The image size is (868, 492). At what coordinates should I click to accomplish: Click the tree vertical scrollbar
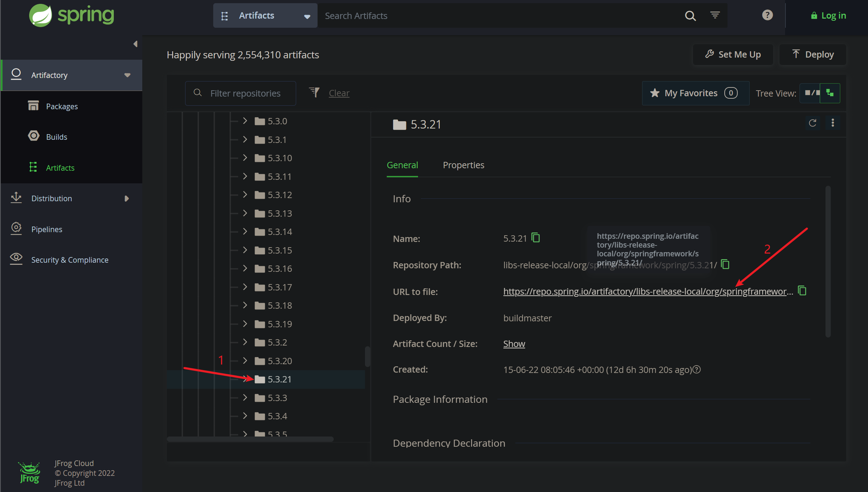[367, 356]
